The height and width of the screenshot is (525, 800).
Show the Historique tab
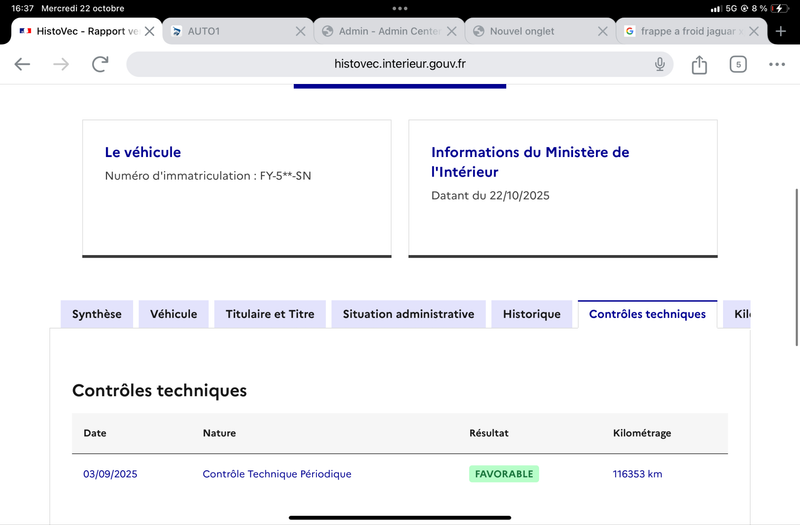532,314
